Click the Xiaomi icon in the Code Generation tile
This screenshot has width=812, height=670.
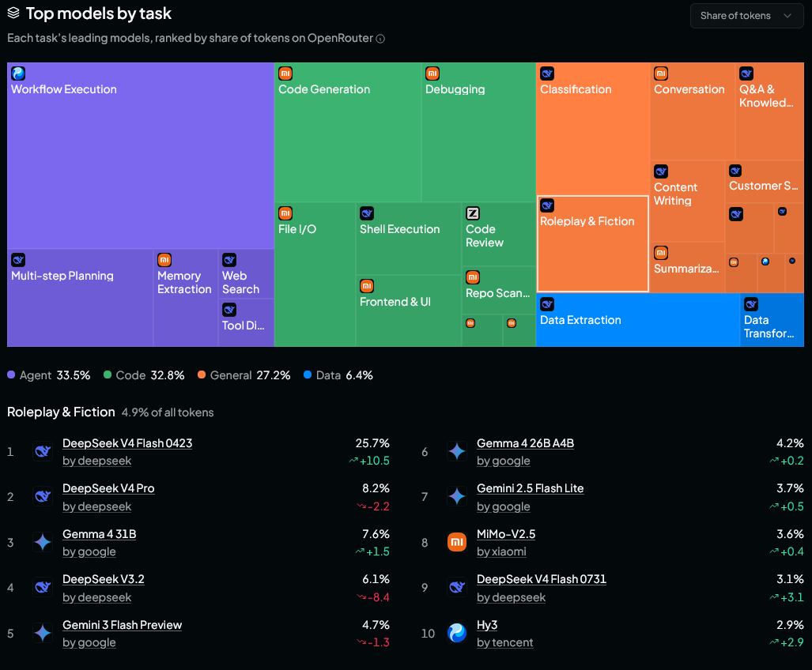coord(285,73)
